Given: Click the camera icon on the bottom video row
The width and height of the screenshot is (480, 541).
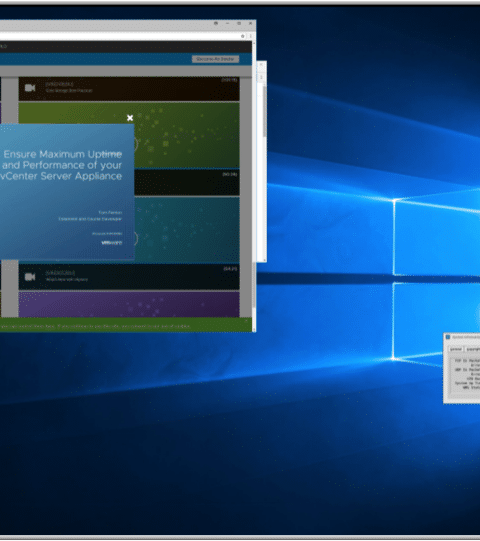Looking at the screenshot, I should click(x=30, y=277).
